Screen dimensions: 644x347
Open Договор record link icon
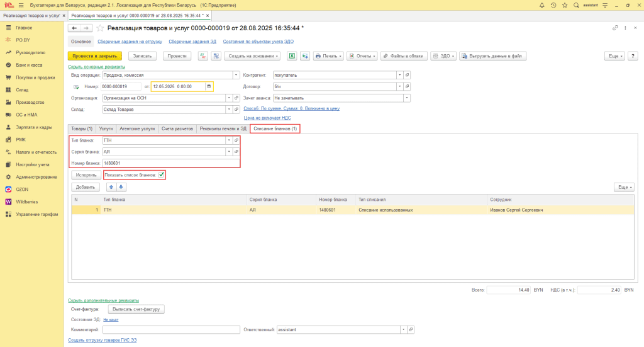[x=407, y=86]
